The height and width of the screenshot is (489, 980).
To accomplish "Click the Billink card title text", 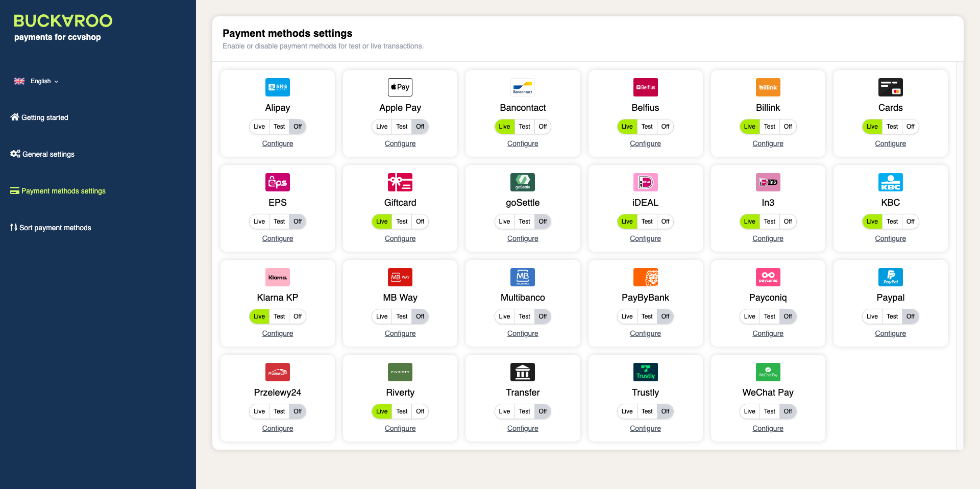I will pyautogui.click(x=768, y=108).
